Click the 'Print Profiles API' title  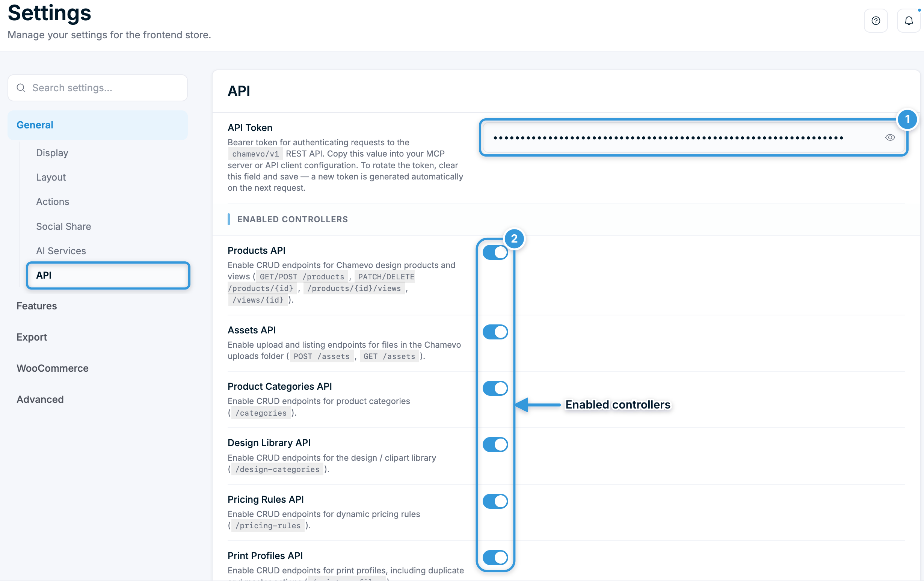click(x=265, y=556)
